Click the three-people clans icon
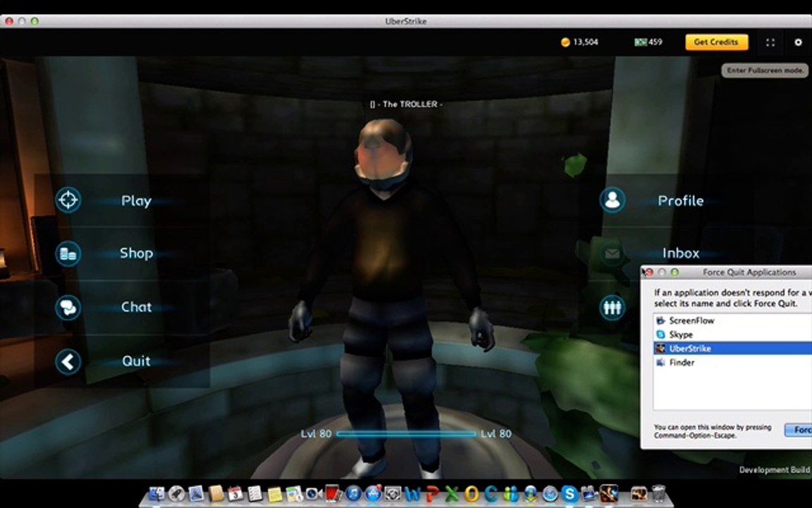 pos(613,308)
